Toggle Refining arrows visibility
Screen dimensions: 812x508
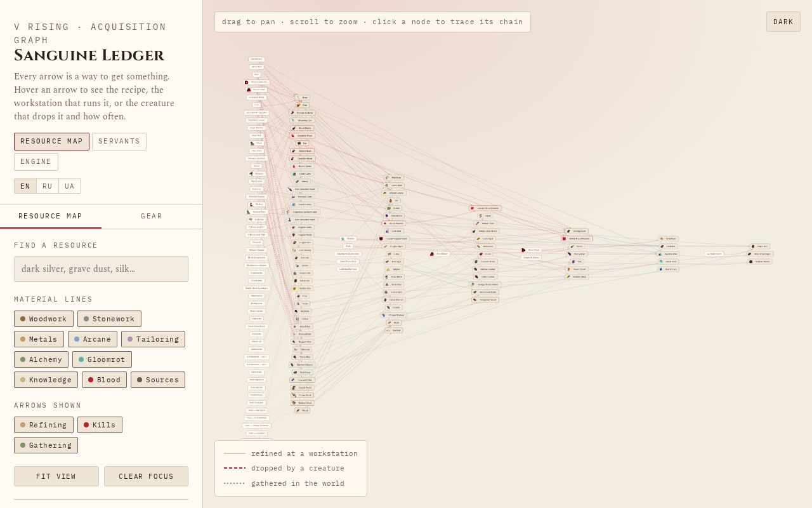[44, 425]
